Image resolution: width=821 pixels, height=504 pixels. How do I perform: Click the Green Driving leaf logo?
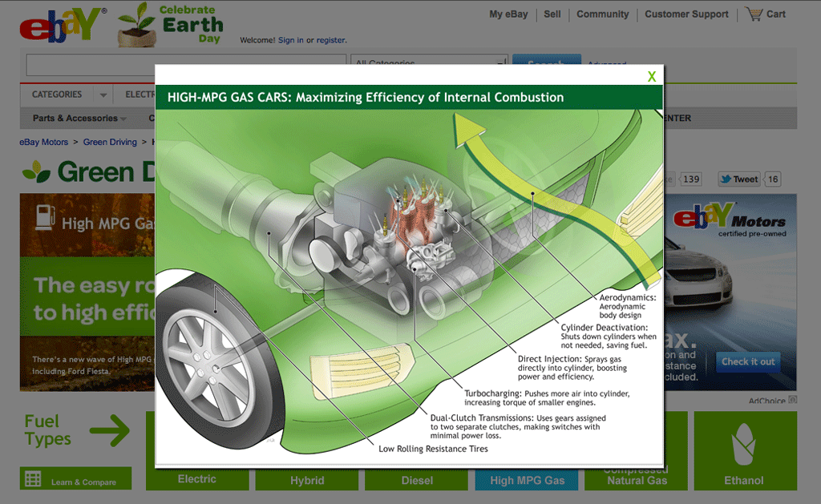[35, 171]
